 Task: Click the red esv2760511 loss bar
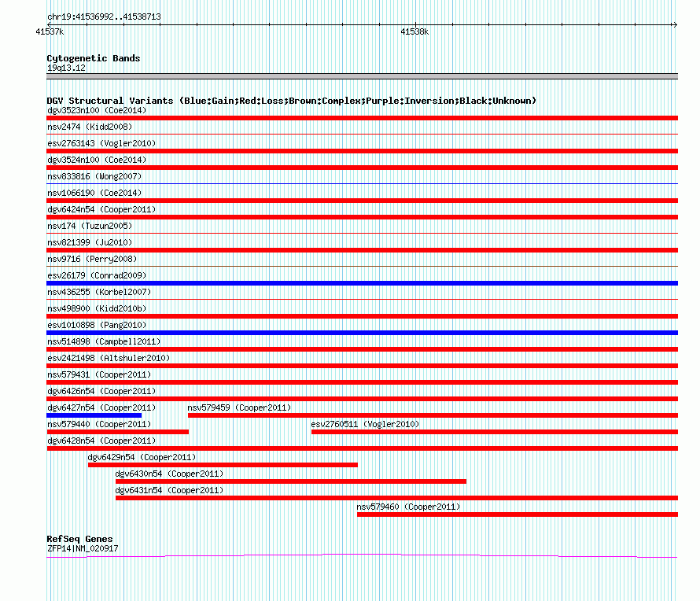[495, 432]
